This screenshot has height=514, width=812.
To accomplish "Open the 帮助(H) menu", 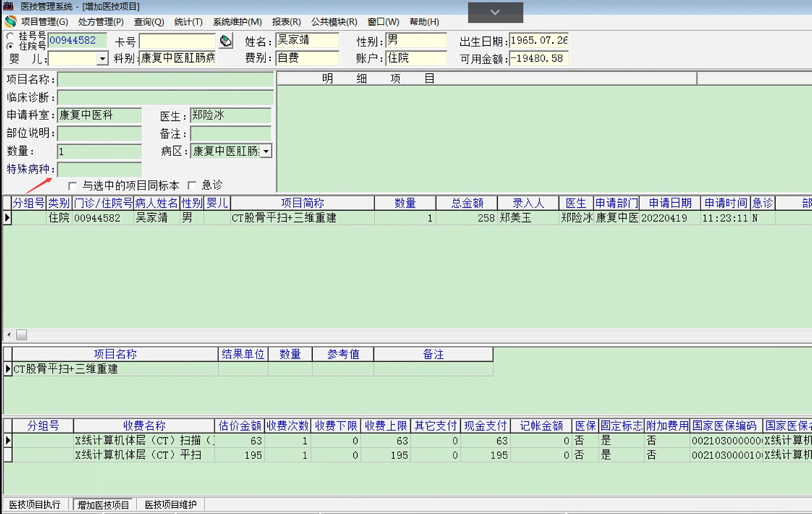I will pos(424,22).
